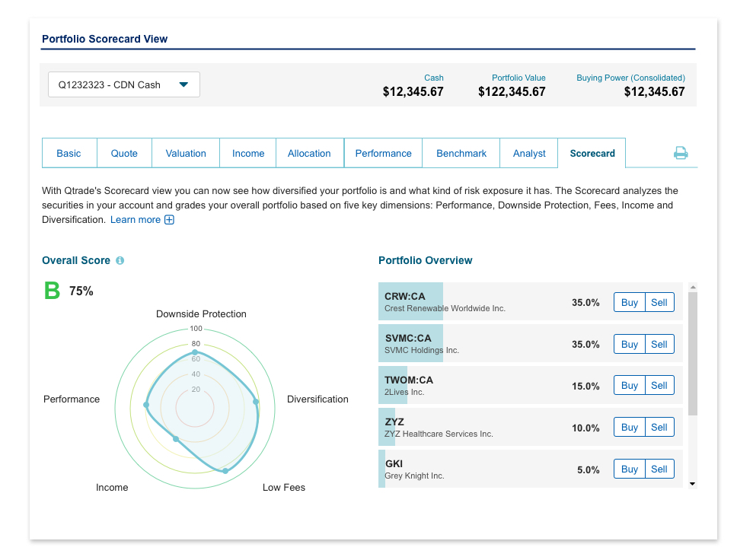753x560 pixels.
Task: Go to the Allocation tab
Action: (x=309, y=153)
